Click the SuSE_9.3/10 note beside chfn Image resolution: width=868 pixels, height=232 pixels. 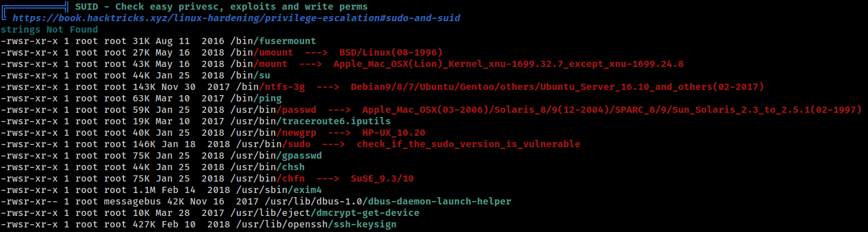click(x=382, y=178)
